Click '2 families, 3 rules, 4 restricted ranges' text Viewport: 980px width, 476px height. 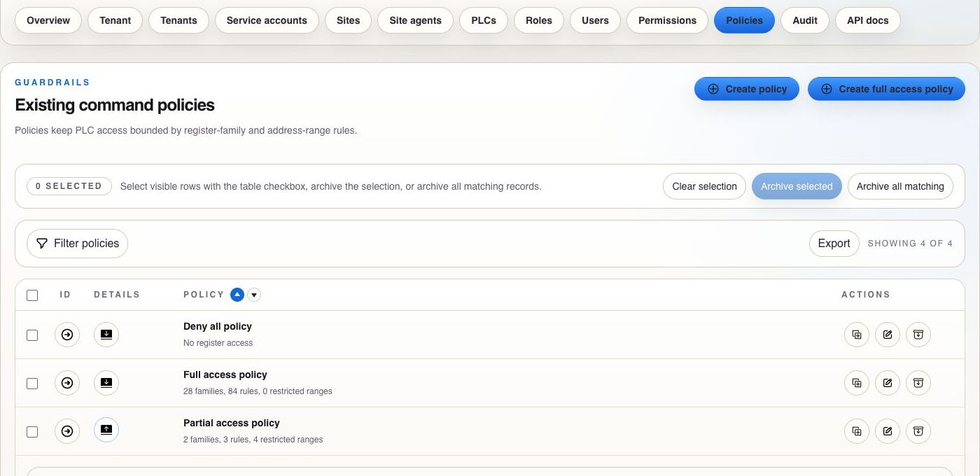point(253,440)
